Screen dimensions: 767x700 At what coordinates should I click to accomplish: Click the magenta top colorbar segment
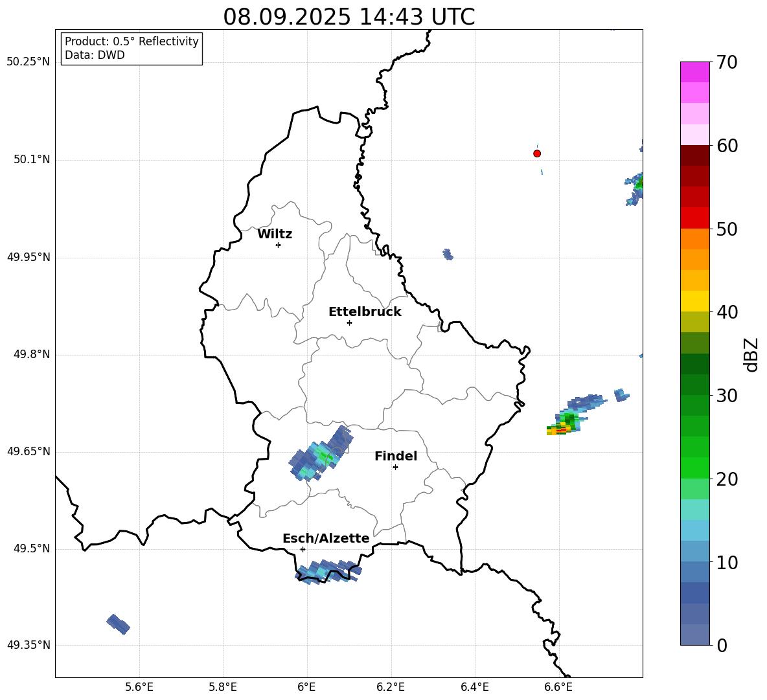[x=695, y=73]
